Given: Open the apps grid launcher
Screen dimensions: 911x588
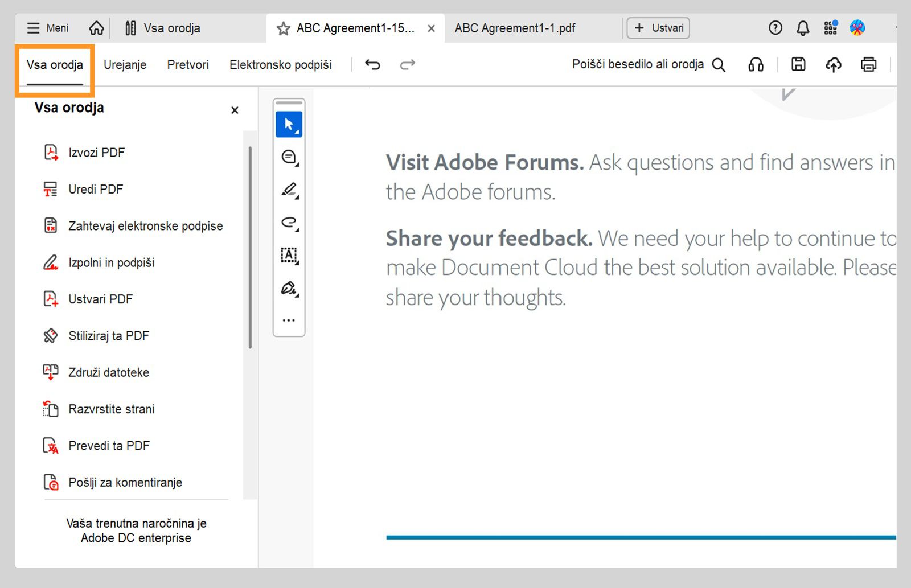Looking at the screenshot, I should click(x=831, y=28).
